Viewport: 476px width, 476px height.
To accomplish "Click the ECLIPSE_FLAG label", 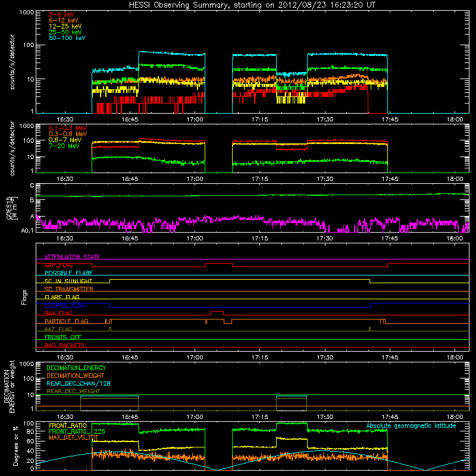I will tap(65, 305).
